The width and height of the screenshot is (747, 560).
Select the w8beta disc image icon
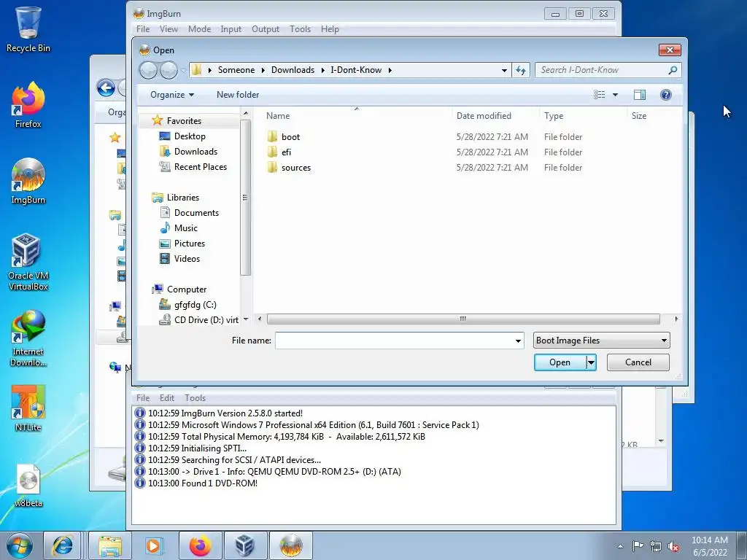coord(28,486)
